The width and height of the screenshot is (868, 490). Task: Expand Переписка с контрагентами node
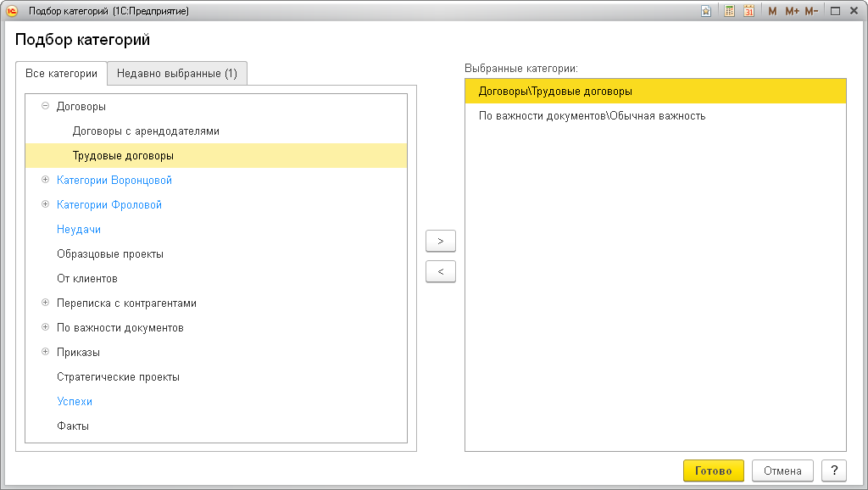coord(46,303)
